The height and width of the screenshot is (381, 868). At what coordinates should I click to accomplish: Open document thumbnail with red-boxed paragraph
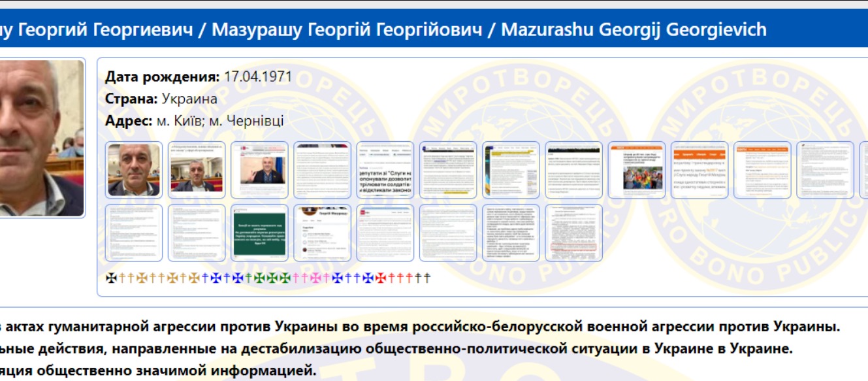point(573,233)
